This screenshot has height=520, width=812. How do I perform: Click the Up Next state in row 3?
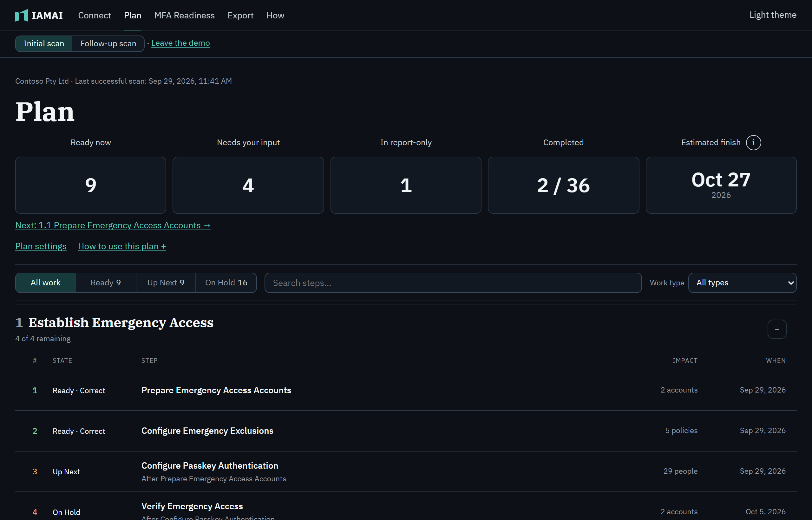pos(66,472)
